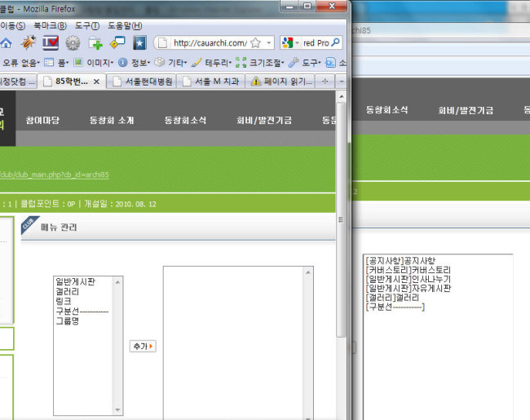Viewport: 530px width, 420px height.
Task: Click the yellow tag toolbar icon
Action: click(117, 43)
